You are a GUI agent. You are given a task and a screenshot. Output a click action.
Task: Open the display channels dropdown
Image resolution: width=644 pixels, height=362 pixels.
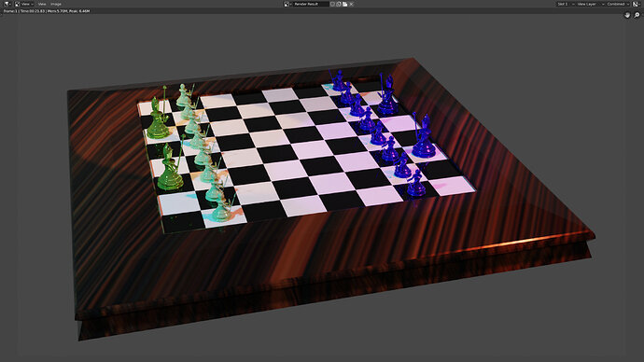[x=637, y=4]
